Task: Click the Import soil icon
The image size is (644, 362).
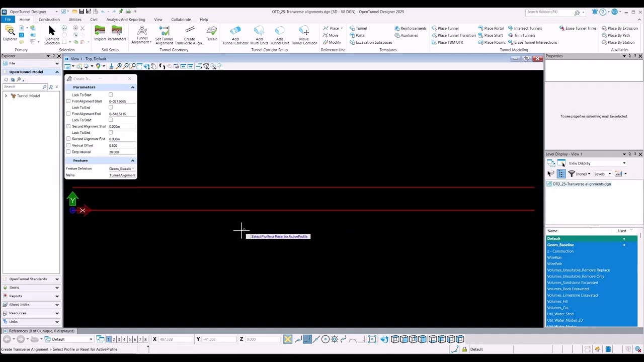Action: (100, 34)
